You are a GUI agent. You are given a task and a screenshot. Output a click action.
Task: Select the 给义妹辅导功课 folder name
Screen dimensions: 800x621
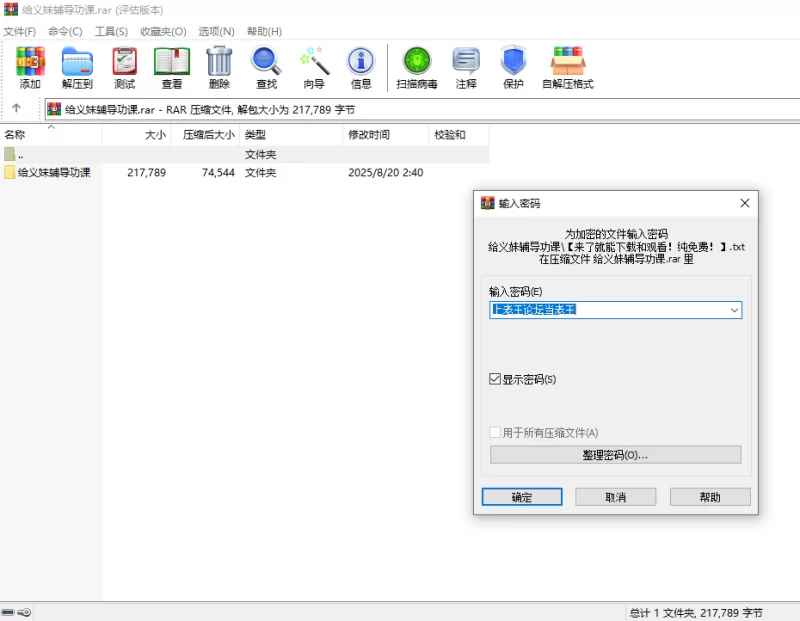[54, 172]
